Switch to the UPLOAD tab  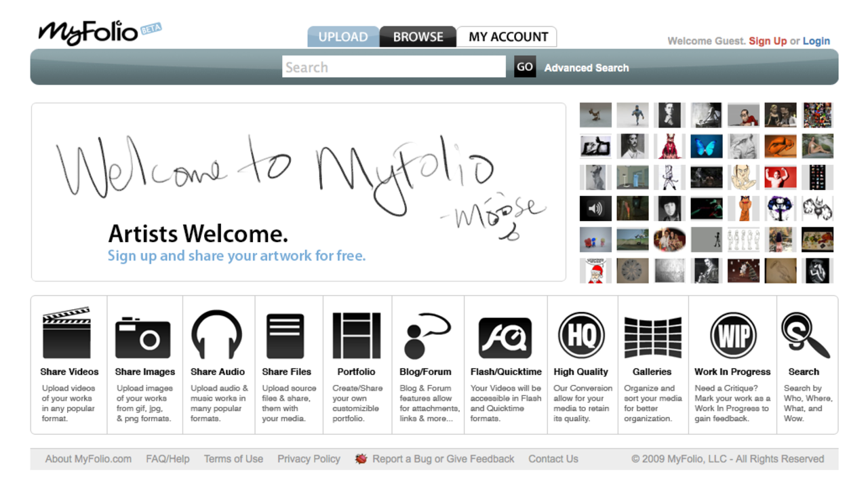[x=344, y=37]
